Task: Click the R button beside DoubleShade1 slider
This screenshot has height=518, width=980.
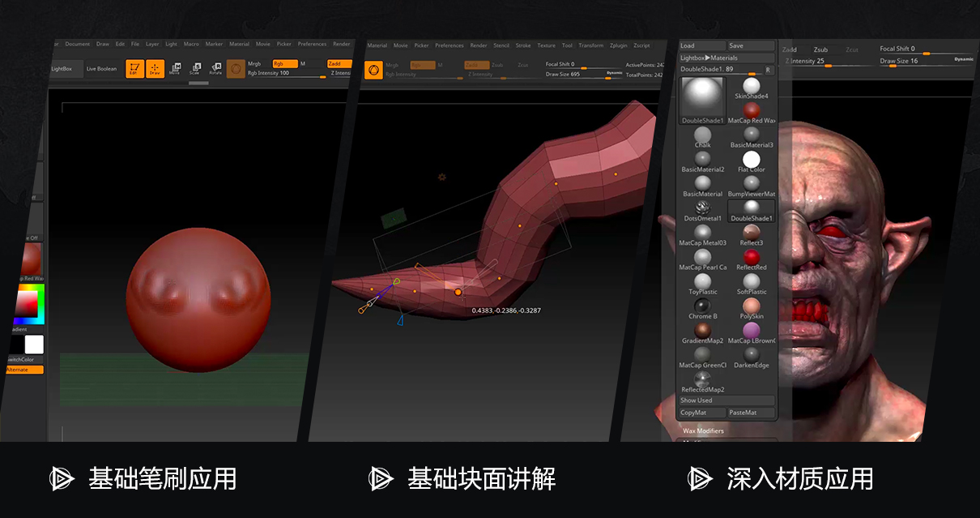Action: [x=768, y=70]
